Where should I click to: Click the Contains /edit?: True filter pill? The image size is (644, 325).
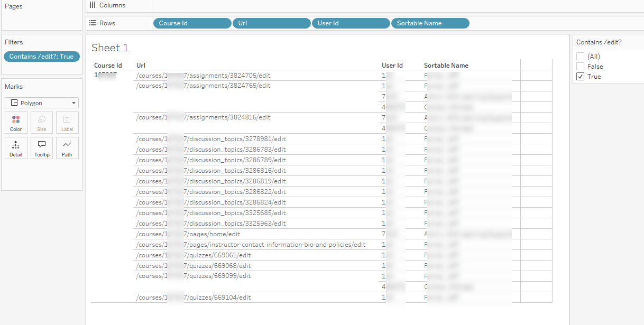(42, 57)
